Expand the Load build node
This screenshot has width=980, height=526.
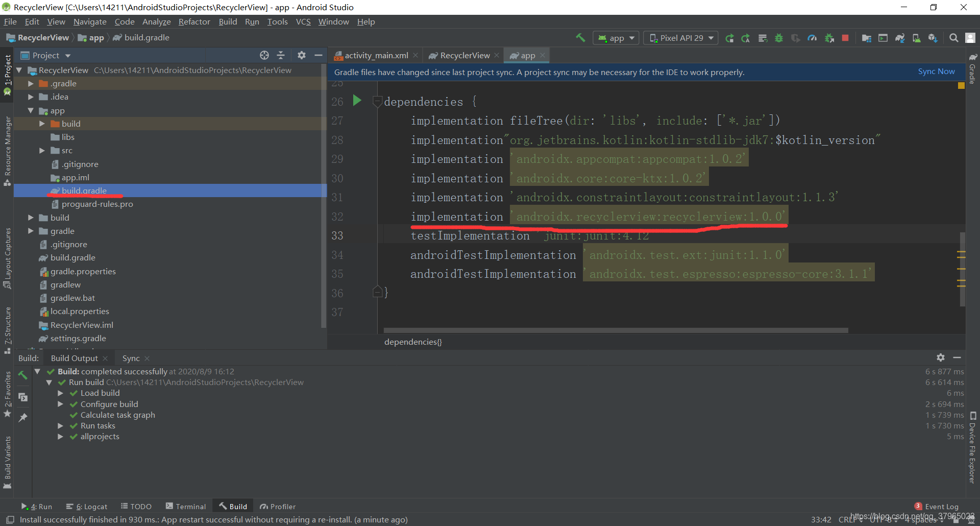tap(60, 393)
